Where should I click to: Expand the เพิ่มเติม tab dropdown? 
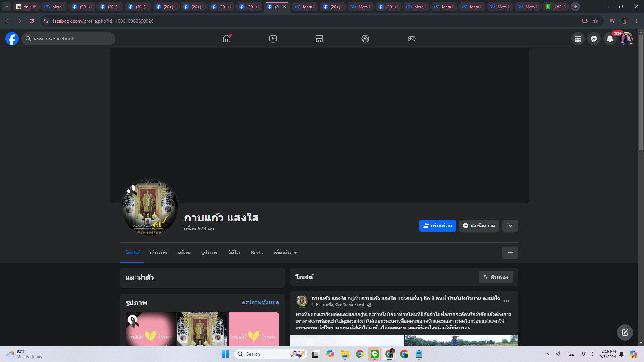pyautogui.click(x=285, y=253)
